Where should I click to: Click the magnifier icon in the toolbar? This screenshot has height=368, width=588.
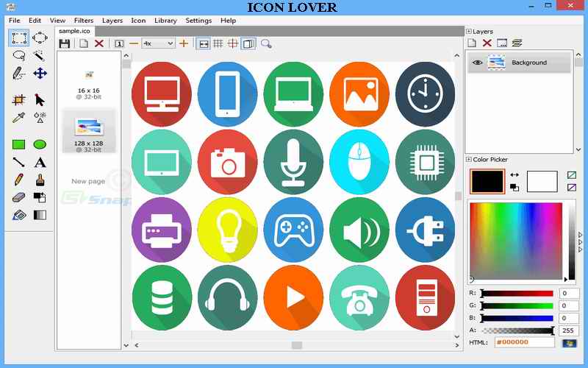266,44
